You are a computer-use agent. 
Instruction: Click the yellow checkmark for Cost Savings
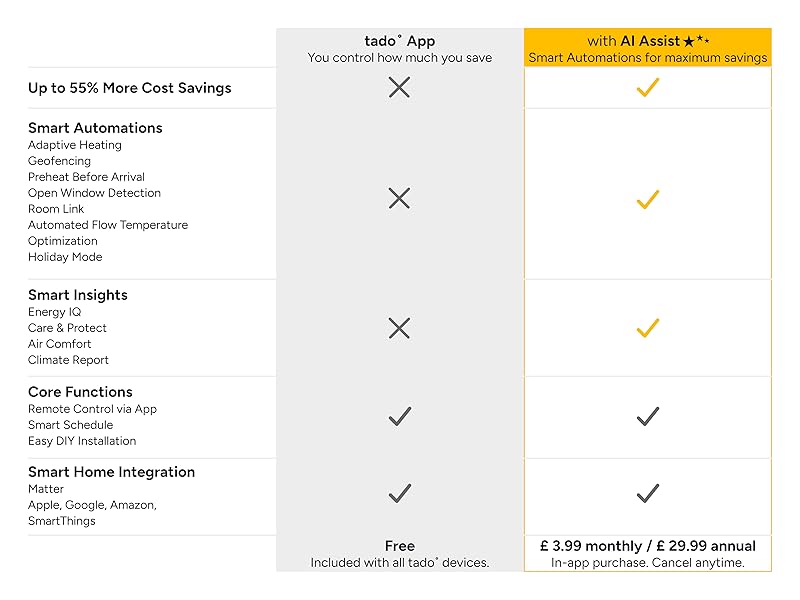click(x=648, y=88)
